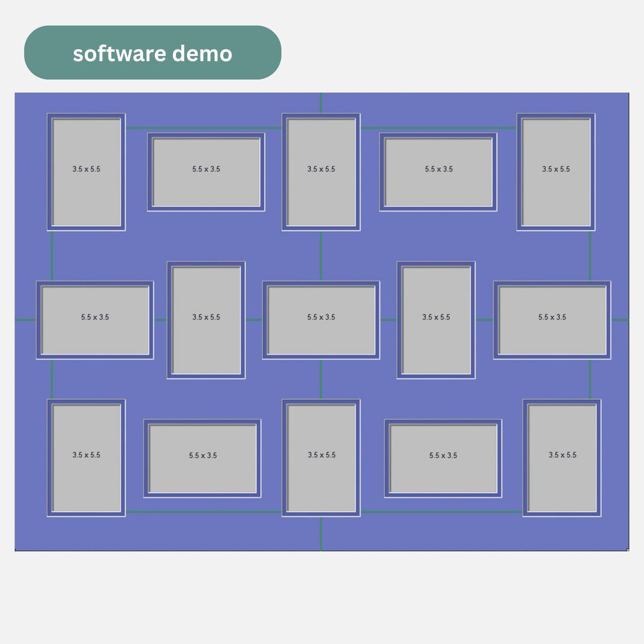Select top row's right 5.5 x 3.5 opening
This screenshot has width=644, height=644.
(x=438, y=172)
